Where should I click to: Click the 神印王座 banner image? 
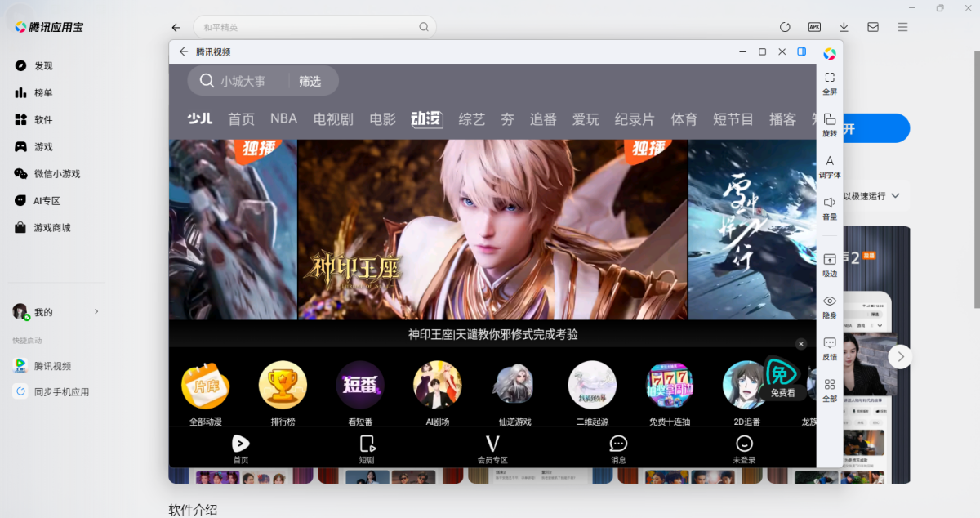pos(492,230)
